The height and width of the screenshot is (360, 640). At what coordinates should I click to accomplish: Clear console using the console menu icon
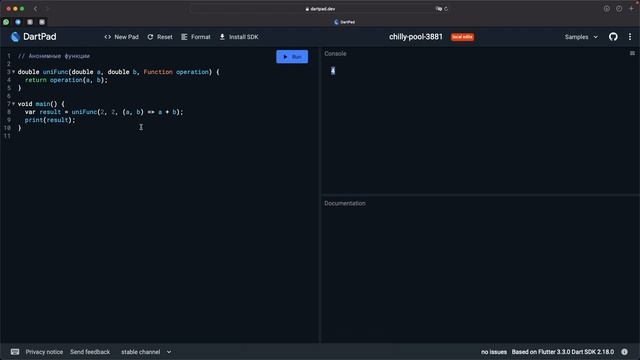(x=632, y=53)
